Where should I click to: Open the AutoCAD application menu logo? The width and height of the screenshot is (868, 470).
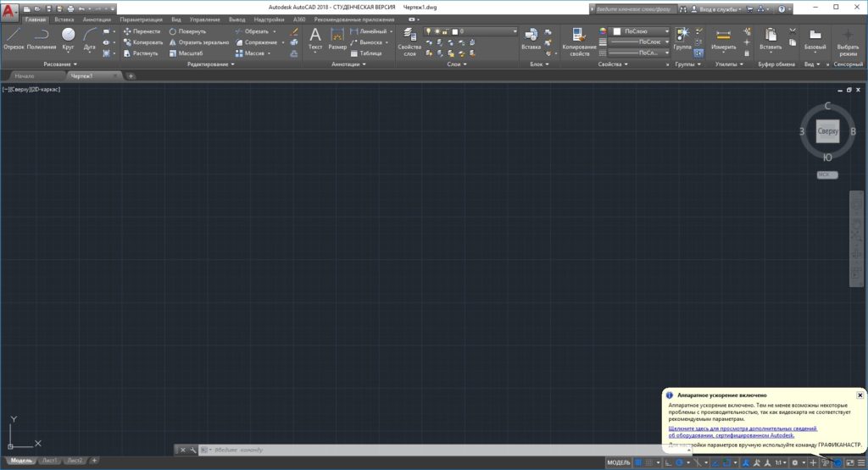pos(9,11)
